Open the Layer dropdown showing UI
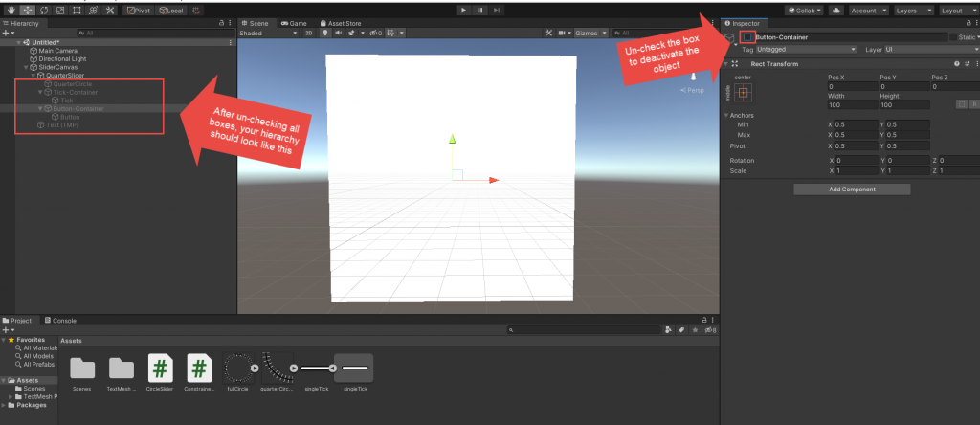Viewport: 980px width, 425px height. point(931,50)
